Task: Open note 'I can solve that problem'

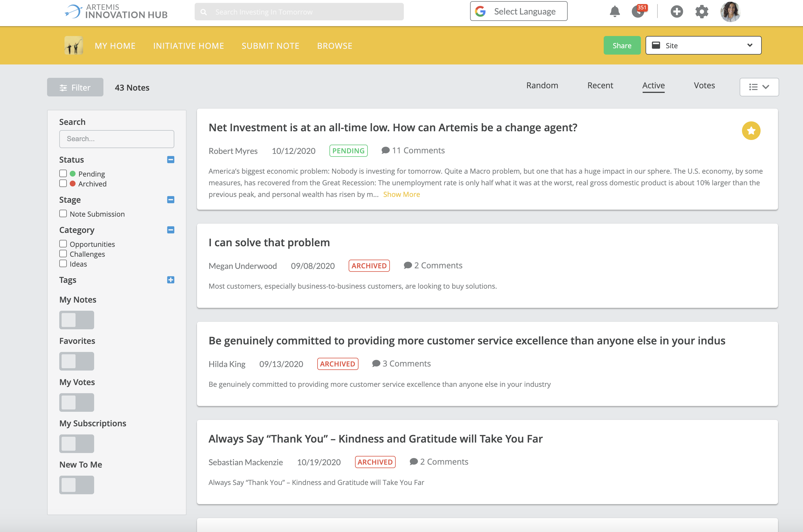Action: tap(269, 242)
